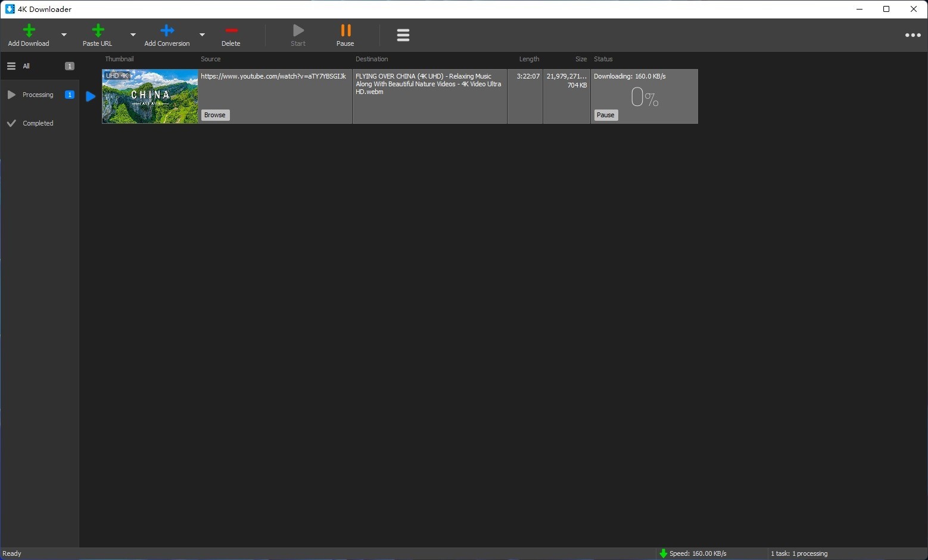Open the Paste URL dropdown arrow
This screenshot has width=928, height=560.
(133, 35)
